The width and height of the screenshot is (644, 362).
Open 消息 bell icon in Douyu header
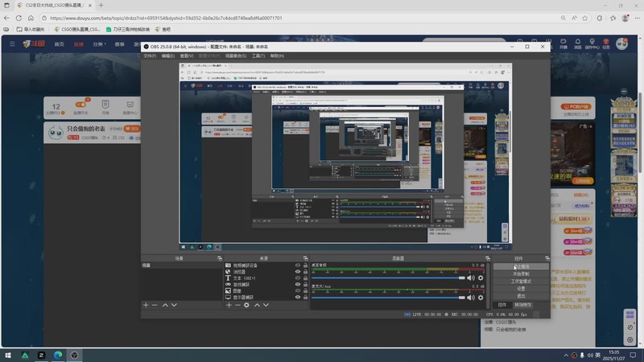point(577,44)
